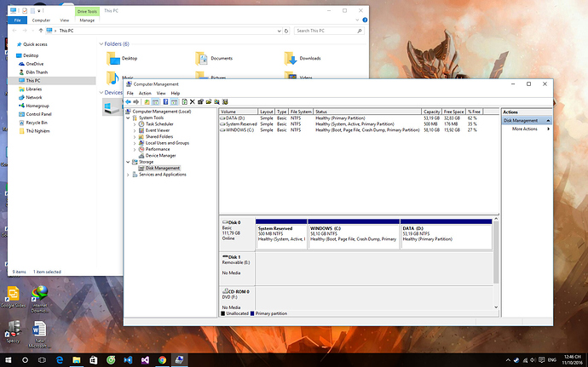Collapse the Storage tree node
This screenshot has width=588, height=367.
tap(128, 162)
